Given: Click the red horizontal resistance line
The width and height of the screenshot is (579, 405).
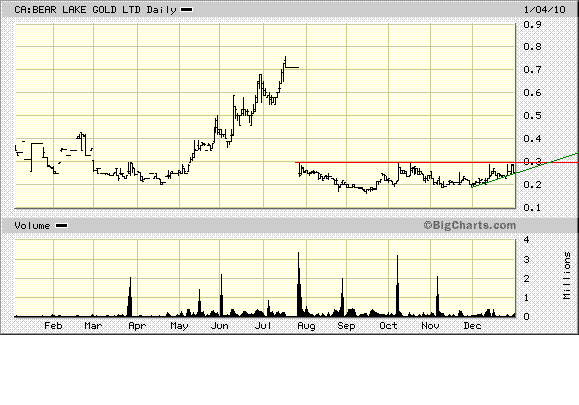Looking at the screenshot, I should [436, 162].
